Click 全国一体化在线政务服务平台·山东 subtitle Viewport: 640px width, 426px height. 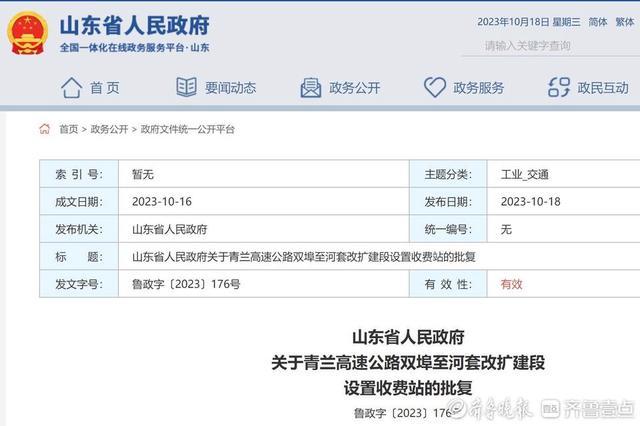(135, 48)
